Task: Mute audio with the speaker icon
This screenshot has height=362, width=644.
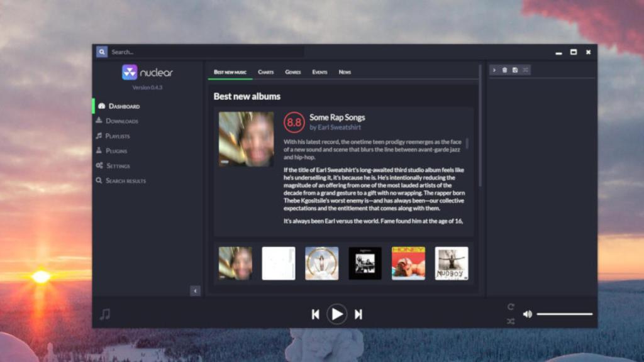Action: point(527,314)
